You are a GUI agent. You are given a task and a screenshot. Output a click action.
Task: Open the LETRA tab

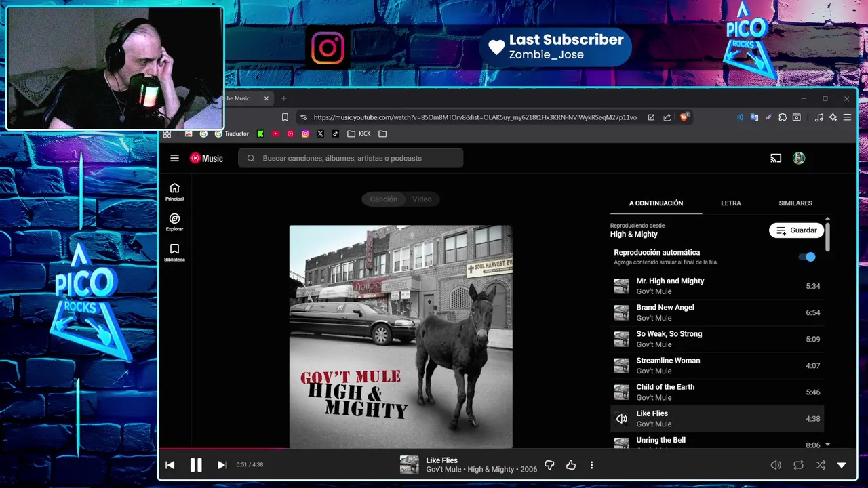click(x=730, y=203)
